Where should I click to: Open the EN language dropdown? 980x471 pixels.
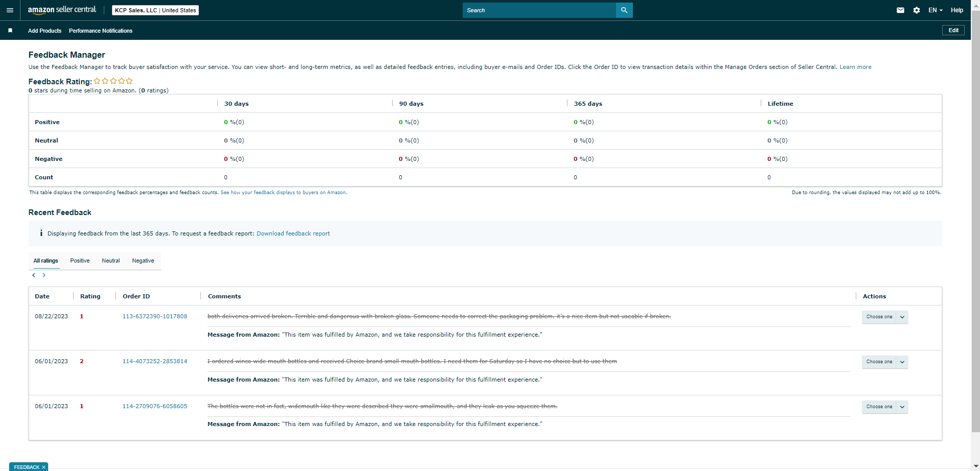[x=936, y=10]
